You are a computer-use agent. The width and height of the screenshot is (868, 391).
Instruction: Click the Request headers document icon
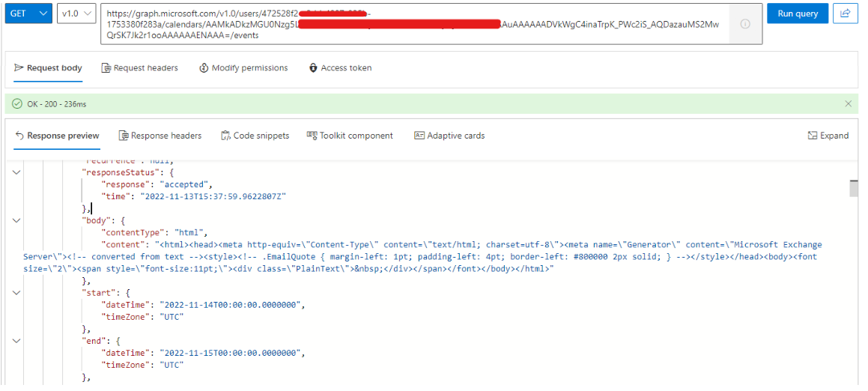point(106,68)
